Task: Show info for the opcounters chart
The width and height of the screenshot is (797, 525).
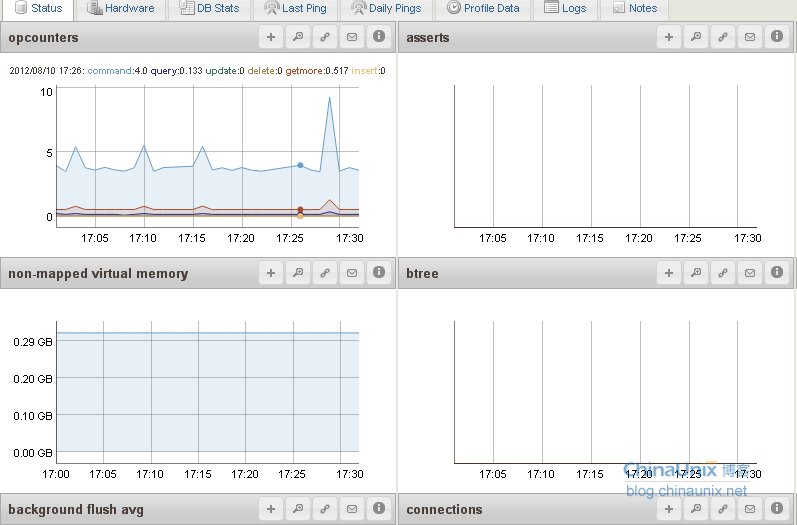Action: point(379,38)
